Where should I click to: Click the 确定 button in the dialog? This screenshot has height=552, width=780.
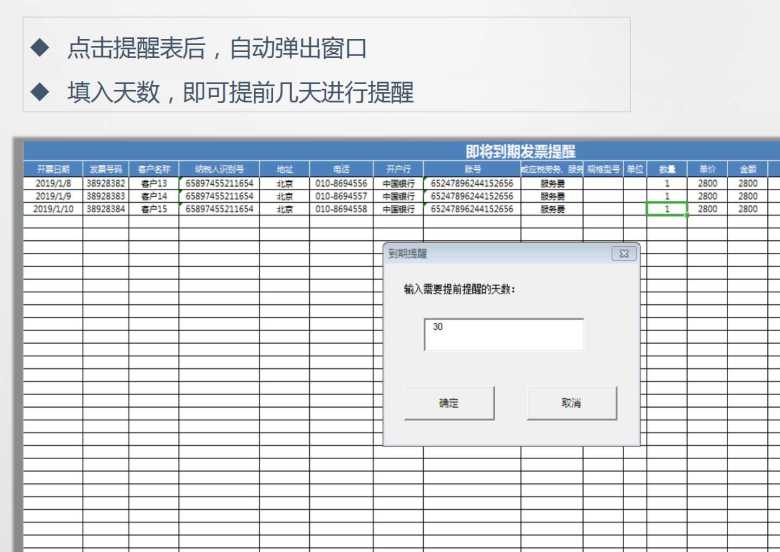(x=449, y=403)
